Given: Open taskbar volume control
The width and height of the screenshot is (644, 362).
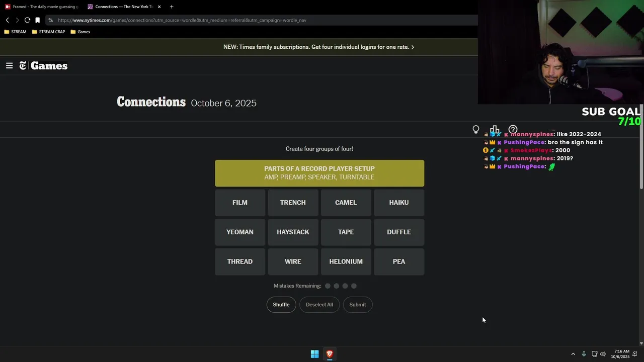Looking at the screenshot, I should [x=603, y=354].
